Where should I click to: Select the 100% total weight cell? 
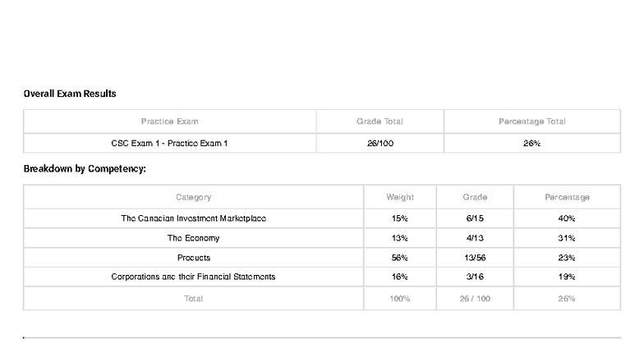click(x=400, y=299)
